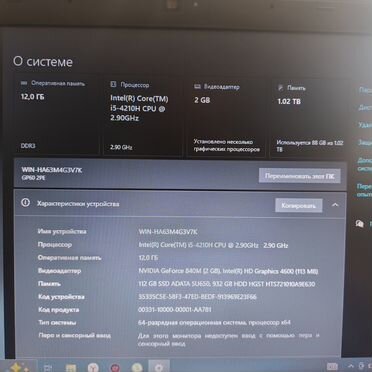Switch to the Settings gear taskbar icon
372x372 pixels.
pos(159,367)
